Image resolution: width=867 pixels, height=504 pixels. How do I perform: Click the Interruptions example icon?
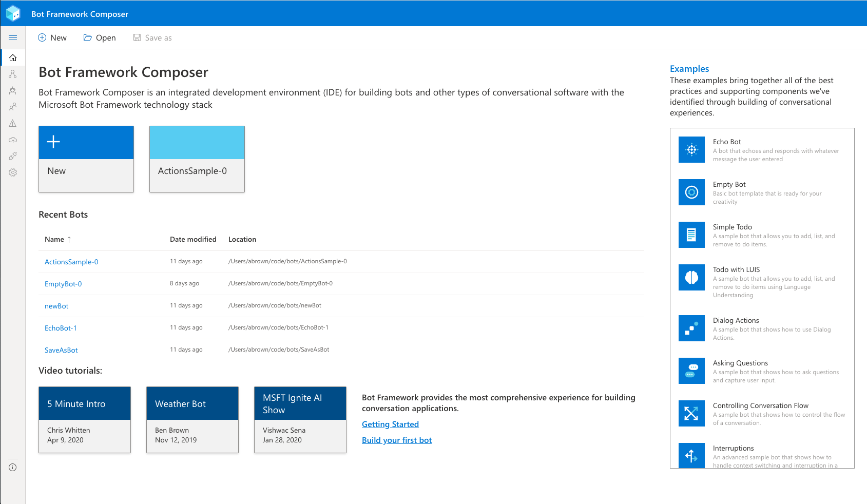coord(691,455)
